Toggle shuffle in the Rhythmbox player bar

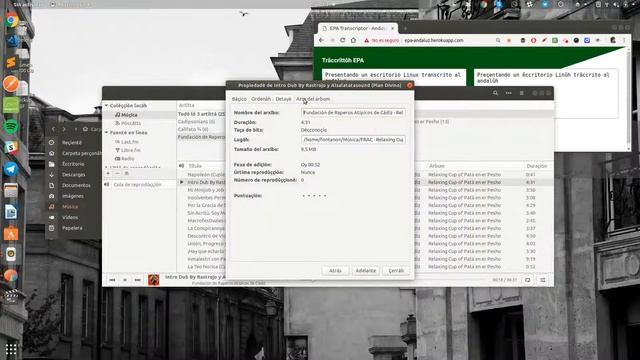(x=543, y=280)
